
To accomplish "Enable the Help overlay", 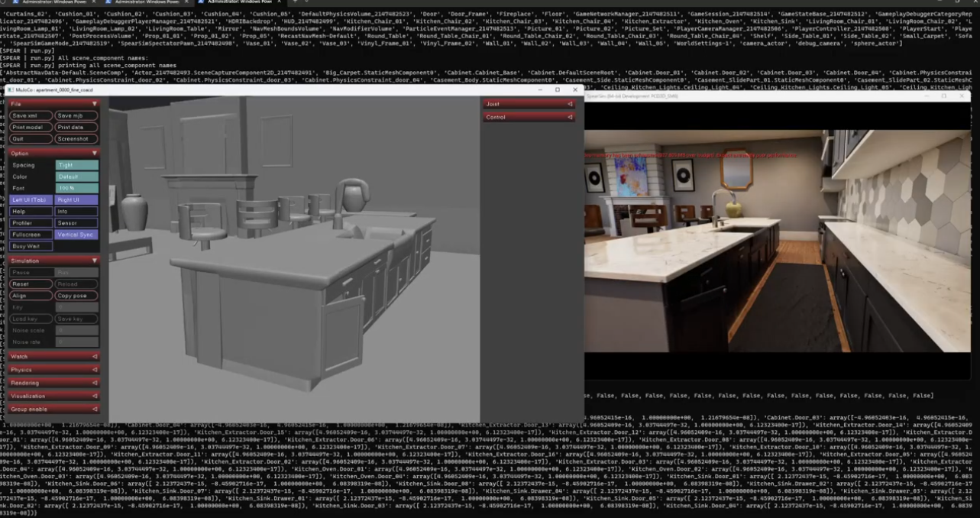I will coord(31,211).
